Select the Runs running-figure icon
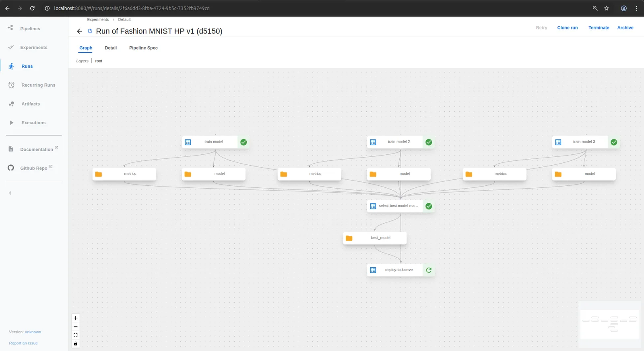This screenshot has height=351, width=644. click(11, 66)
